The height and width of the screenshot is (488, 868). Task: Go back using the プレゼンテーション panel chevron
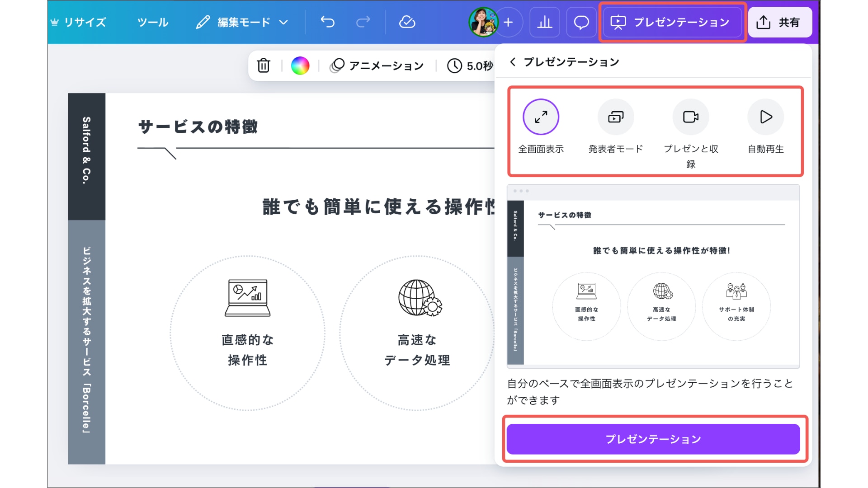coord(513,62)
